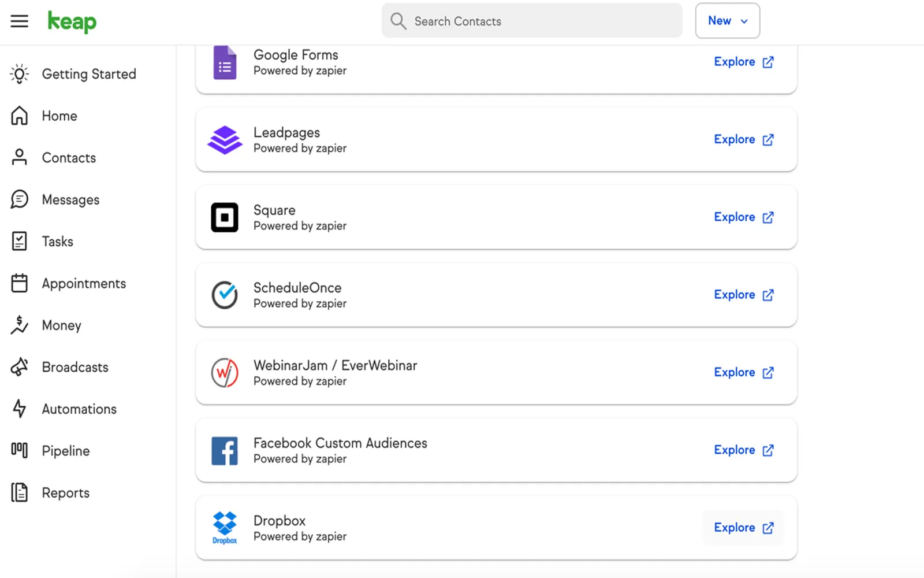Select the Appointments calendar icon

(19, 283)
